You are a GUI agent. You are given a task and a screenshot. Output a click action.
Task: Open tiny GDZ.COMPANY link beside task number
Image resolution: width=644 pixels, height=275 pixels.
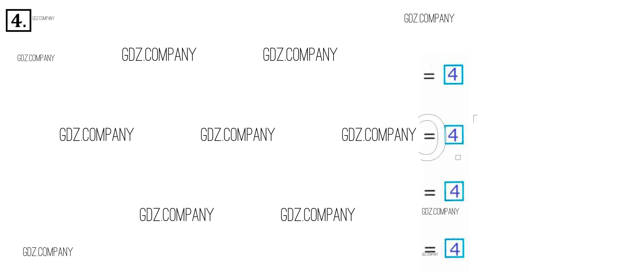pyautogui.click(x=43, y=18)
